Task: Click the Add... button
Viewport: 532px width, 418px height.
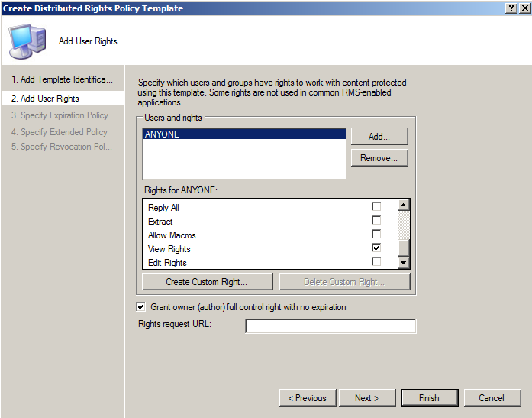Action: click(x=379, y=137)
